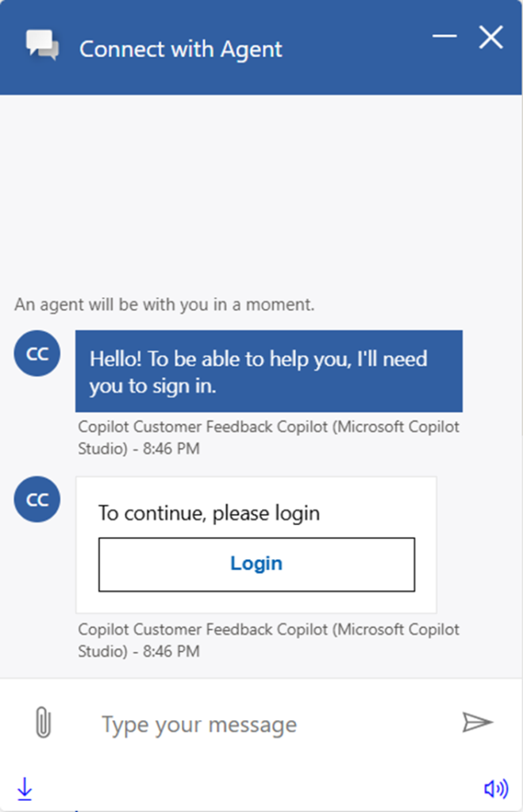Click the CC avatar beside the Hello message
Image resolution: width=523 pixels, height=812 pixels.
[x=37, y=354]
